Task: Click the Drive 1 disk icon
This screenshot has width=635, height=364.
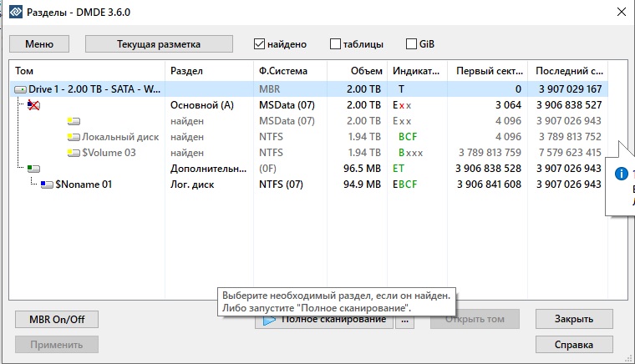Action: pos(20,89)
